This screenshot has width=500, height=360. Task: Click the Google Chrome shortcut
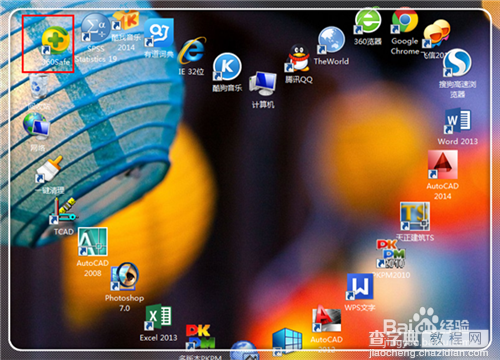click(405, 21)
